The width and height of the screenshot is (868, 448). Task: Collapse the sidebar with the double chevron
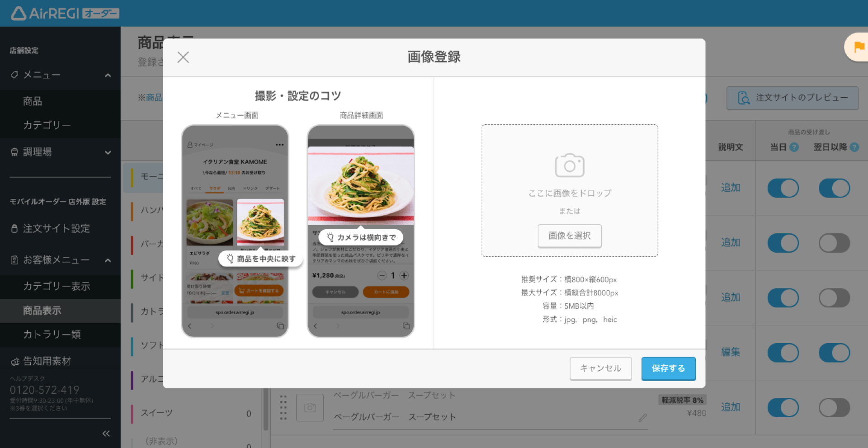(106, 434)
